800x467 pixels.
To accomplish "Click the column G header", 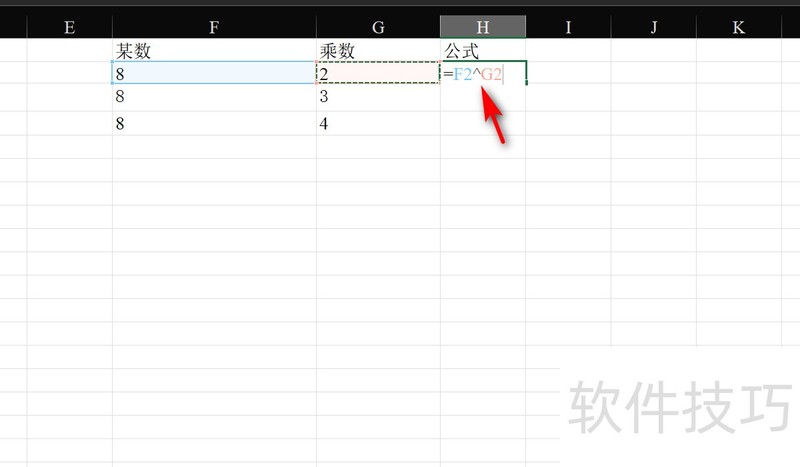I will pyautogui.click(x=378, y=27).
